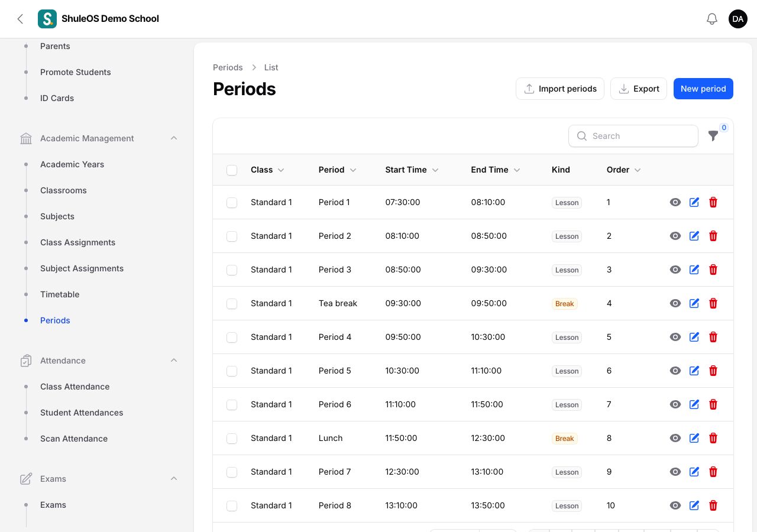Click the back arrow in the header
The width and height of the screenshot is (757, 532).
click(x=20, y=19)
